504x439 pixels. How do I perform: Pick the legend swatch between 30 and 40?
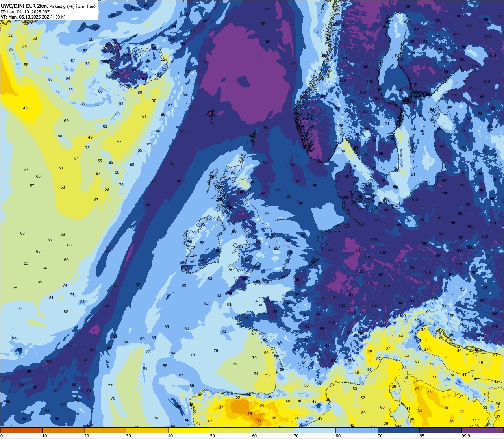pyautogui.click(x=147, y=430)
